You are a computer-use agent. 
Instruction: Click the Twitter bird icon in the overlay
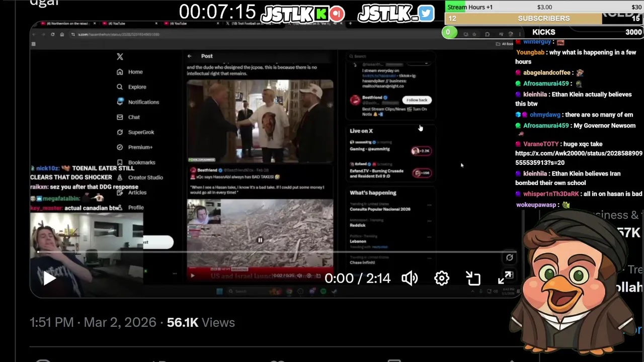point(426,14)
